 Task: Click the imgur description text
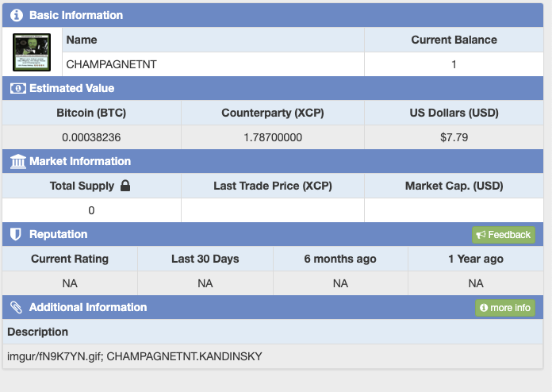pyautogui.click(x=134, y=356)
